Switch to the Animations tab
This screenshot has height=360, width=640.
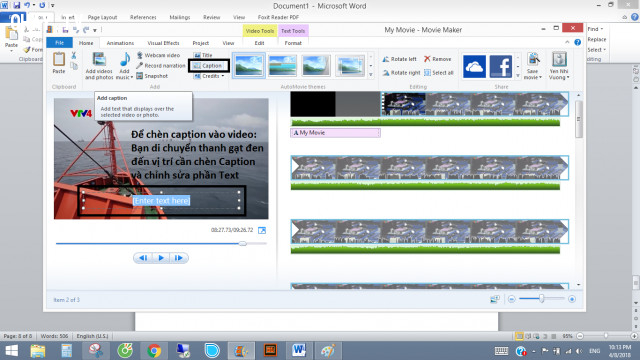120,43
